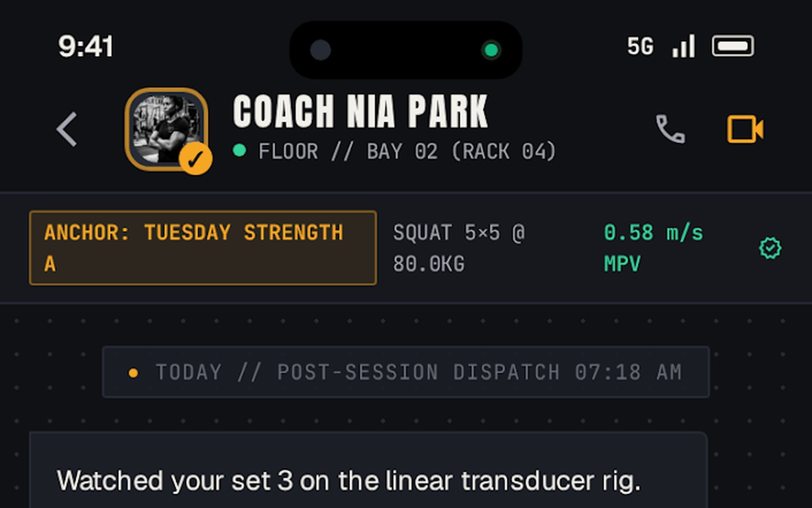The width and height of the screenshot is (812, 508).
Task: Tap the orange checkmark badge on the avatar
Action: coord(195,159)
